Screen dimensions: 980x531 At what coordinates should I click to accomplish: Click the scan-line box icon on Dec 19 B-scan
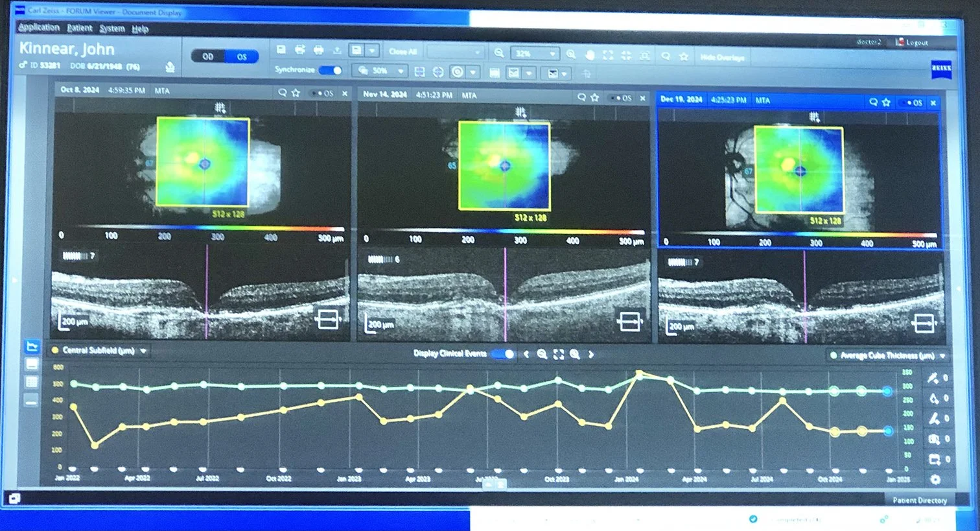tap(923, 323)
